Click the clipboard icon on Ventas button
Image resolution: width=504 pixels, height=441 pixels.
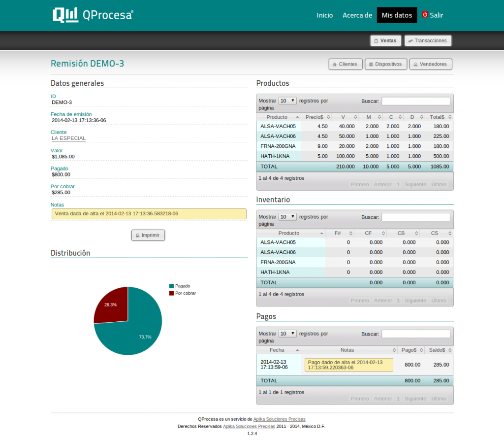376,41
